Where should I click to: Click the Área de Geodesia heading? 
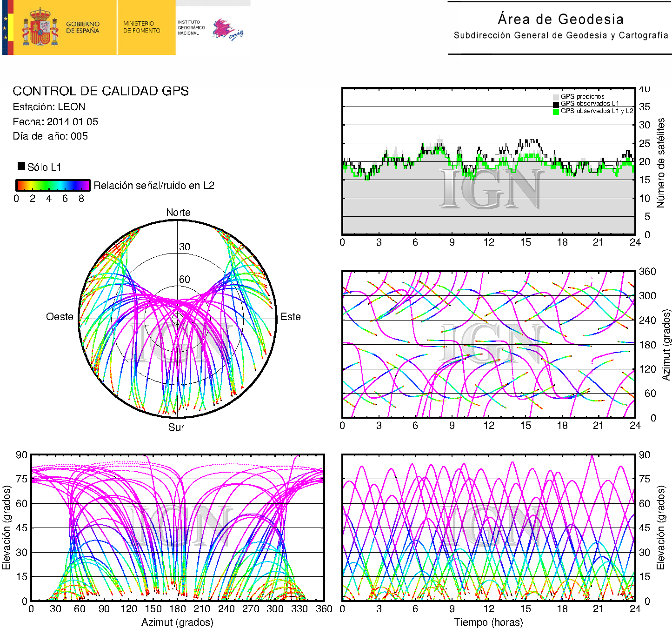point(560,20)
